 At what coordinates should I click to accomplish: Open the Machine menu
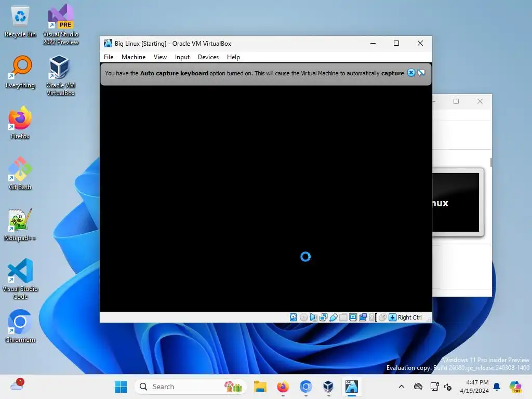pos(134,57)
